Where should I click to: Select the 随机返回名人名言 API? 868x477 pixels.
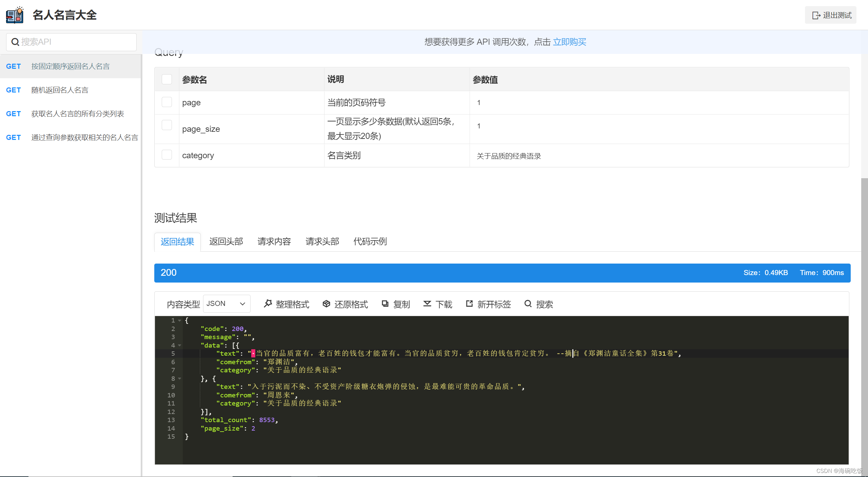[x=71, y=90]
